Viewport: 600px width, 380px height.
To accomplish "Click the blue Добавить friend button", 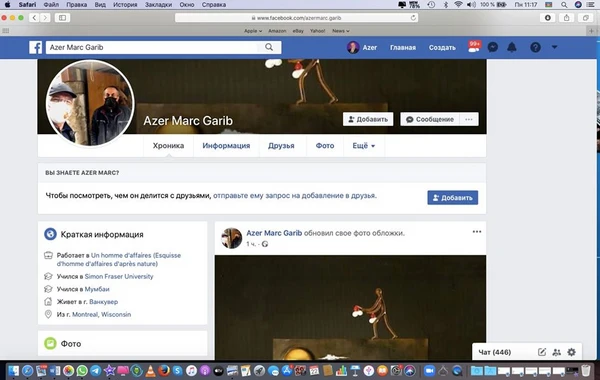I will point(453,197).
